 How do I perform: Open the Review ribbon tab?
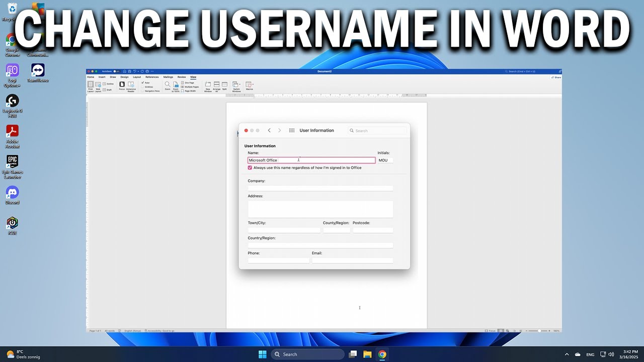[182, 77]
